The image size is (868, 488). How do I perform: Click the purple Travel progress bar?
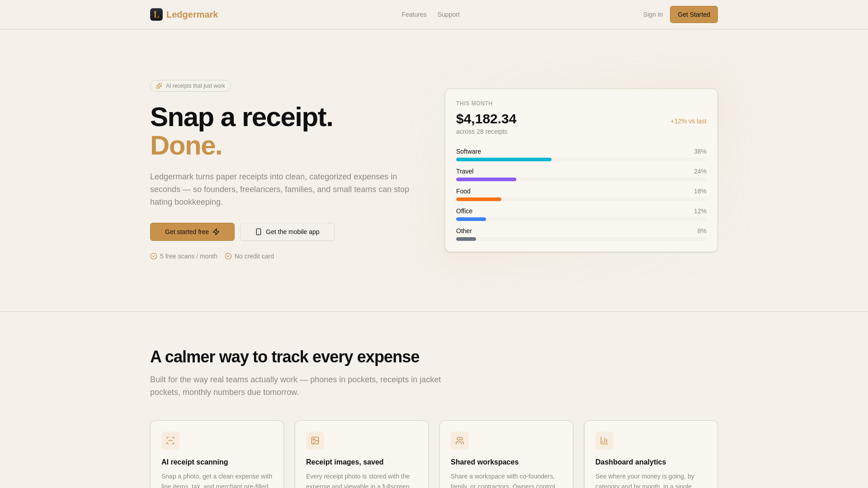click(x=486, y=179)
